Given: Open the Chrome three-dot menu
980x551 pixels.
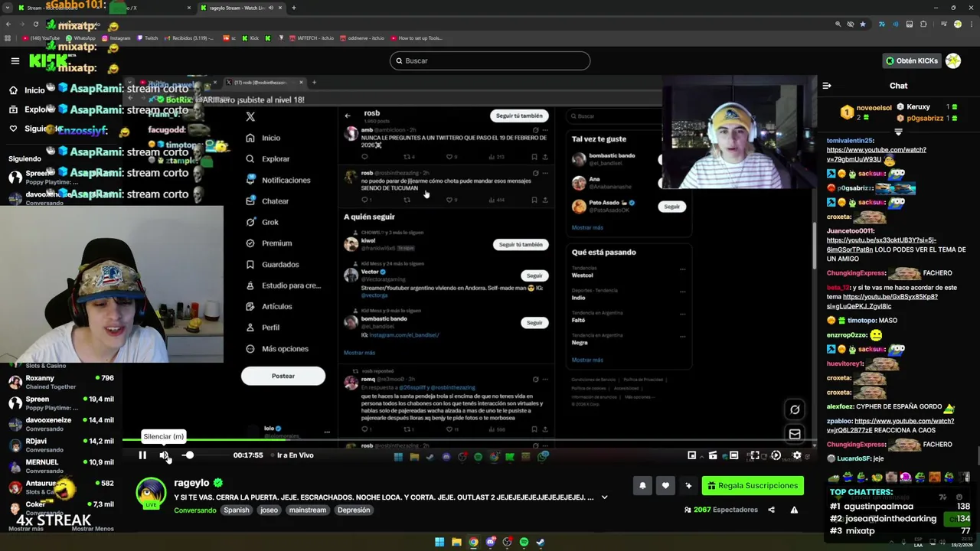Looking at the screenshot, I should point(972,24).
